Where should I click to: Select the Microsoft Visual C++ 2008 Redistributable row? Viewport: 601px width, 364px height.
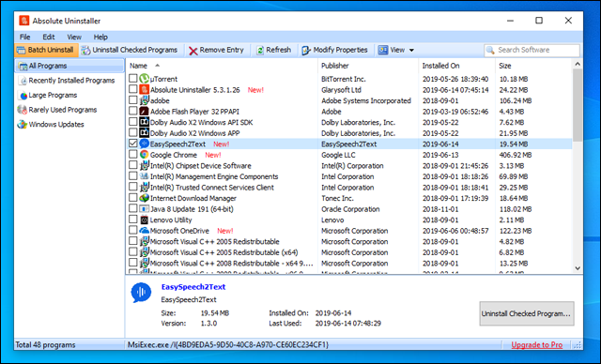pyautogui.click(x=349, y=264)
